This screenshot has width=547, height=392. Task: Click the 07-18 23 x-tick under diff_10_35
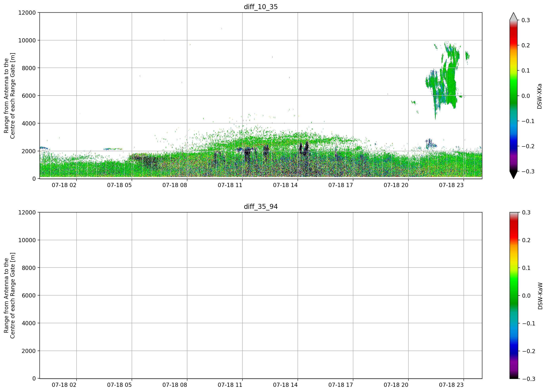(x=451, y=185)
